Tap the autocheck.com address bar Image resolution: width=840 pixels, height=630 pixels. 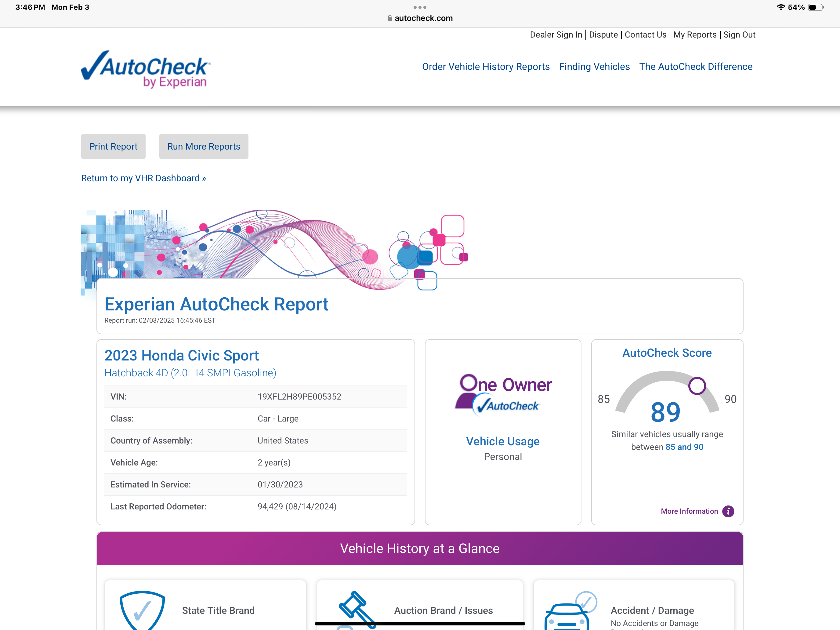tap(420, 18)
